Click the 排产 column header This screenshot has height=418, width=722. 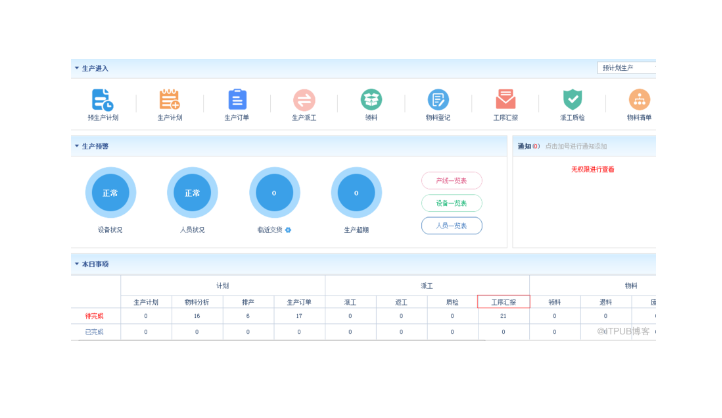tap(248, 302)
